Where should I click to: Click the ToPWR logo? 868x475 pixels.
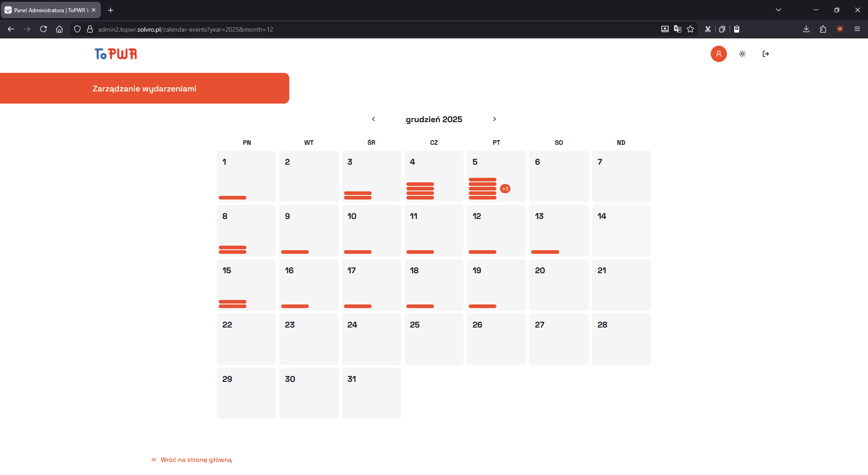[115, 54]
